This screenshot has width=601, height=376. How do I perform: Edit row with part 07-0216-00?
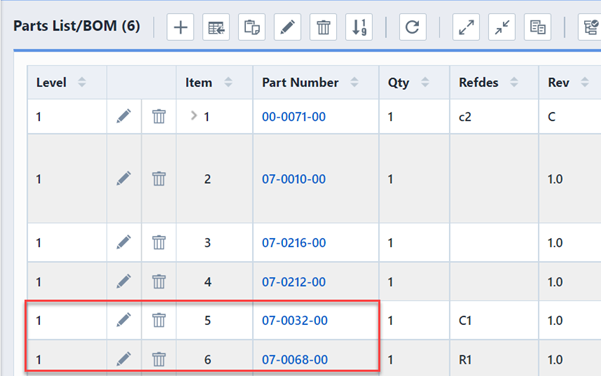click(x=123, y=242)
